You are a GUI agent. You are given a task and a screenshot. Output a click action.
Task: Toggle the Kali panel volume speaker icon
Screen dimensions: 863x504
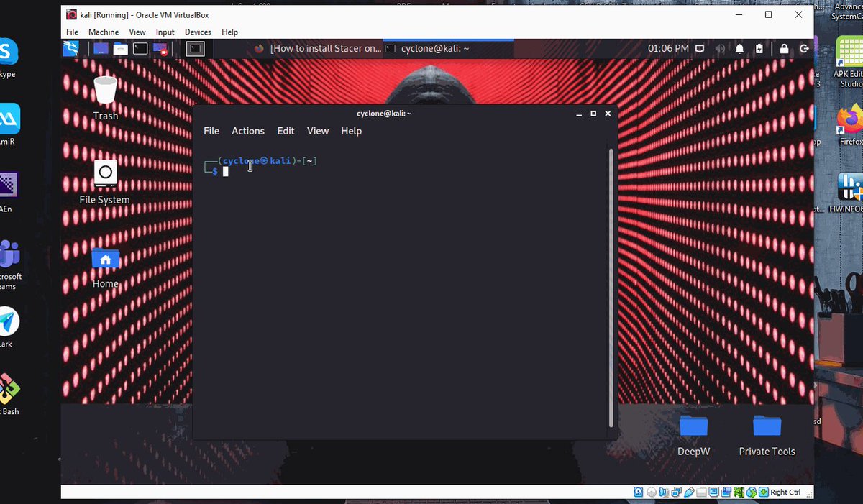(x=719, y=49)
